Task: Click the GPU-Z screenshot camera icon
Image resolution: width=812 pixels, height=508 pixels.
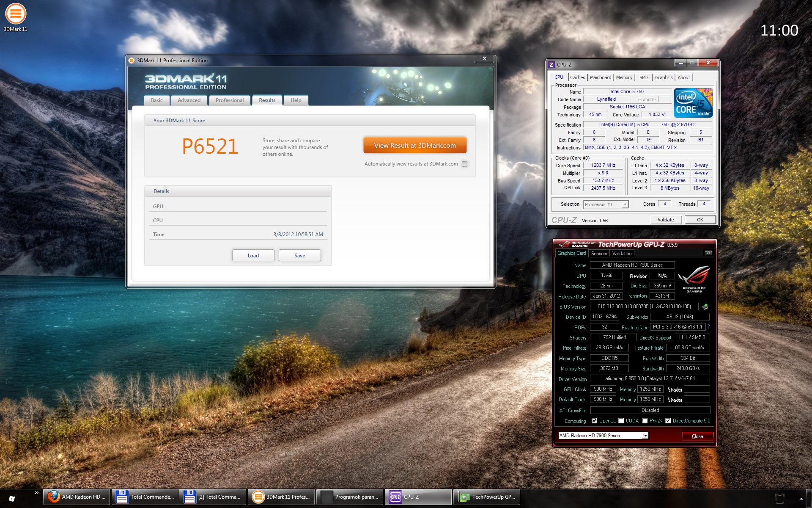Action: click(x=708, y=253)
